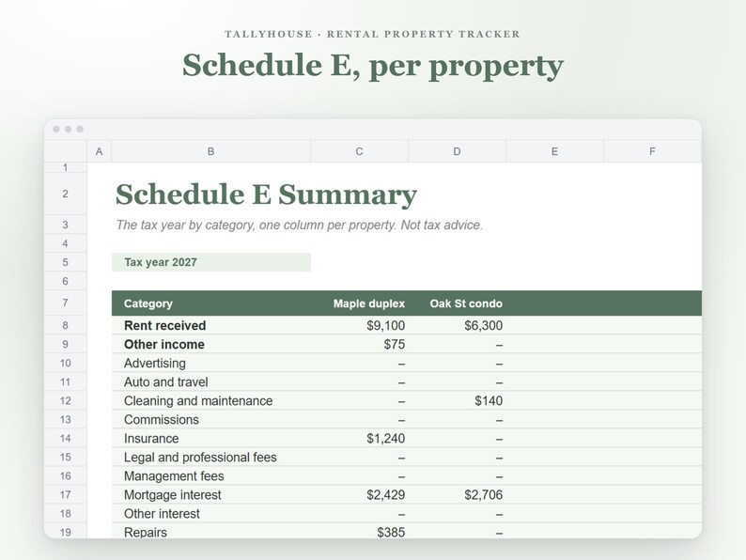
Task: Select the Advertising row label
Action: click(x=155, y=364)
